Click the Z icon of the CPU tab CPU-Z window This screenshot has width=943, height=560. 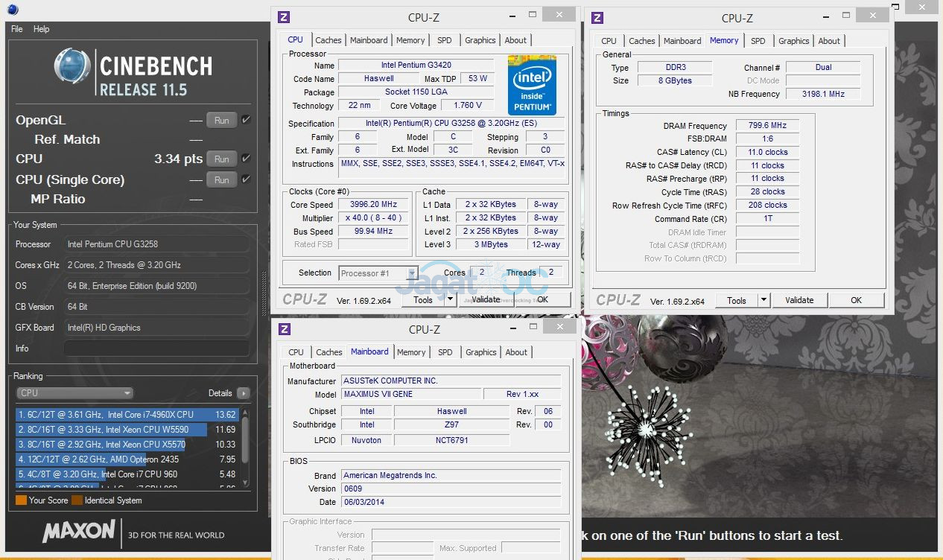(x=284, y=16)
